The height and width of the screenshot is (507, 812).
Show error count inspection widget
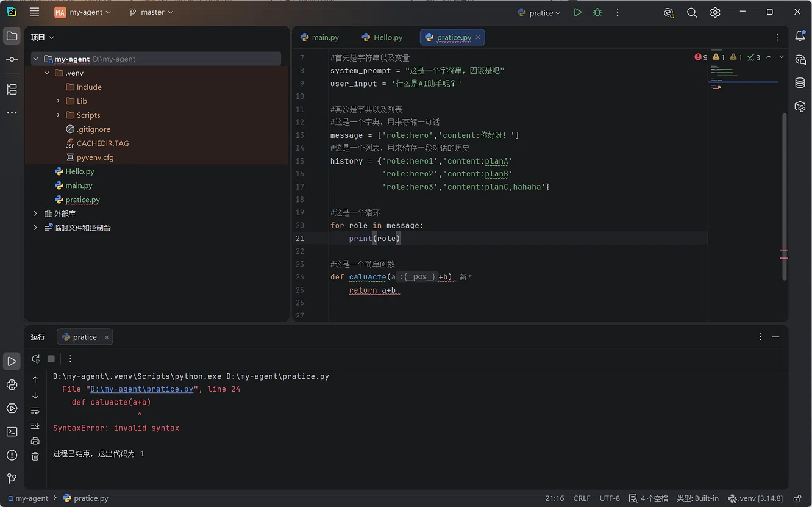(x=701, y=57)
